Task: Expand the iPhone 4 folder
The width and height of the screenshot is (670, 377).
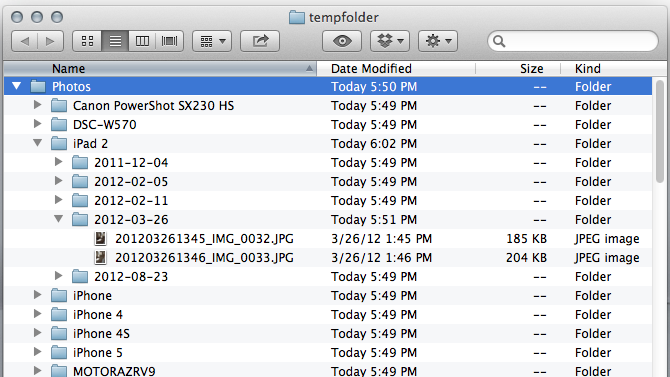Action: coord(38,314)
